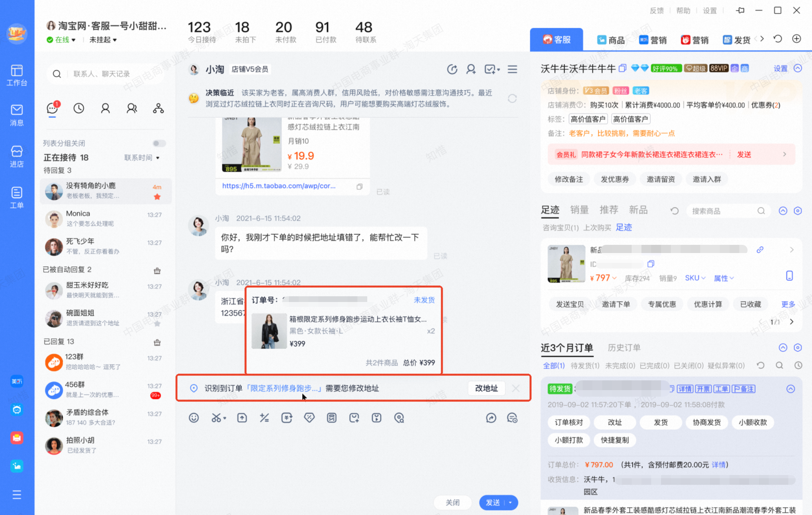The width and height of the screenshot is (812, 515).
Task: Click the search-zoom icon in chat toolbar
Action: point(399,417)
